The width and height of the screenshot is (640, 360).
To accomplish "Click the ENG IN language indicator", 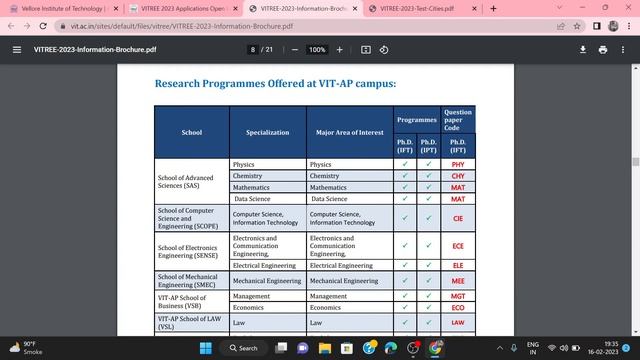I will click(x=533, y=348).
